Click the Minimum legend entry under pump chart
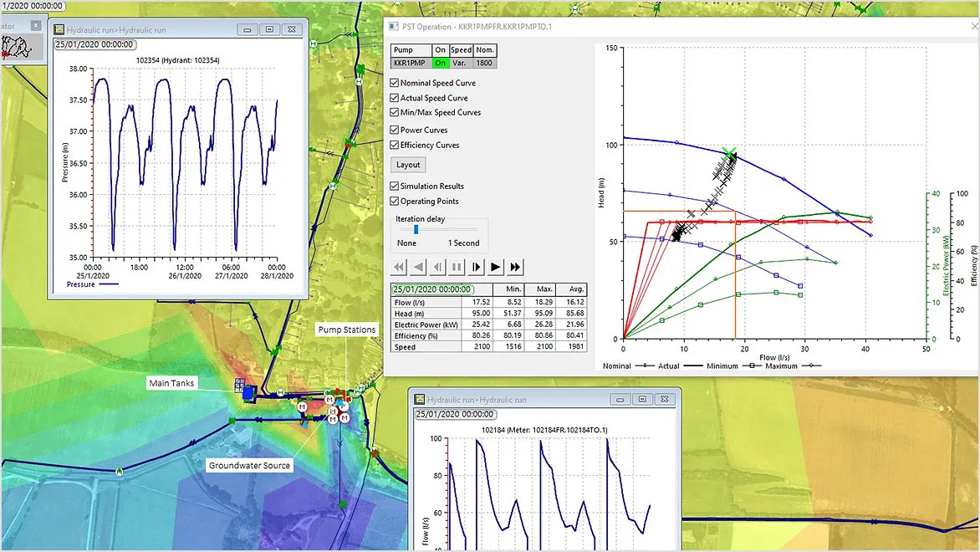The image size is (980, 552). point(734,366)
